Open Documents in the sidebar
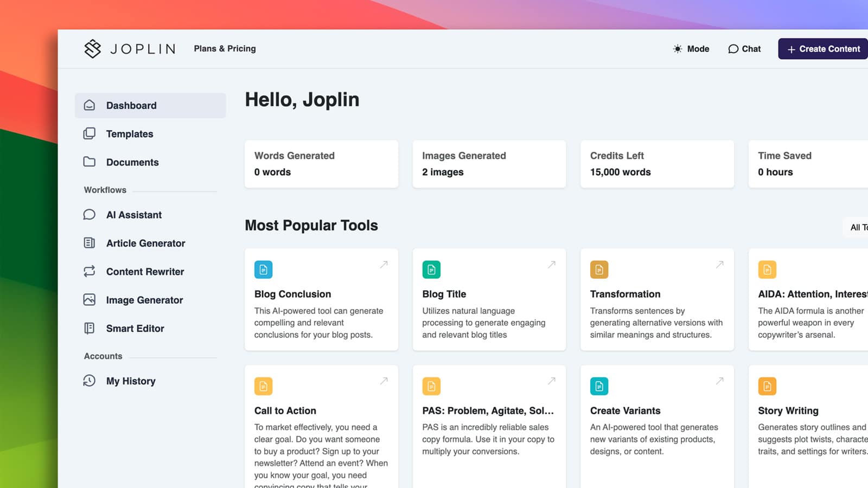The width and height of the screenshot is (868, 488). [x=150, y=162]
